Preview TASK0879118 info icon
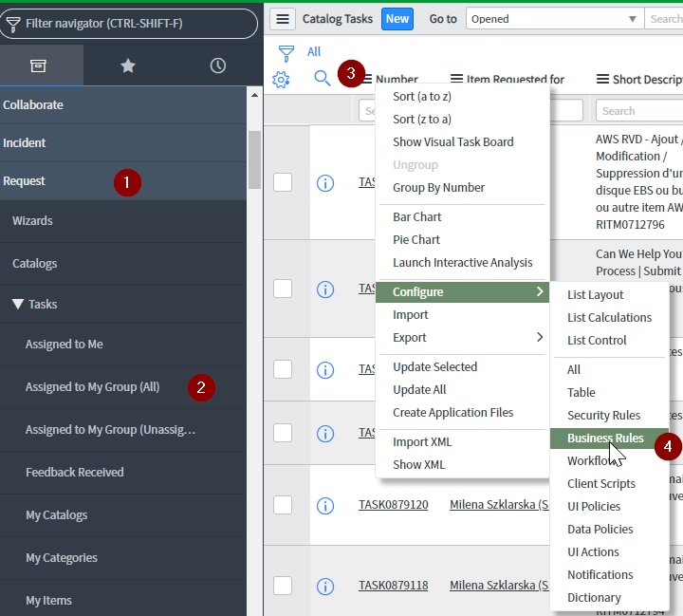 pos(325,587)
